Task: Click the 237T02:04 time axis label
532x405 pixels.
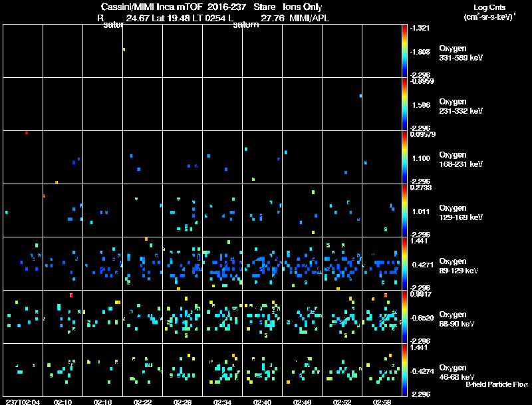Action: point(23,402)
